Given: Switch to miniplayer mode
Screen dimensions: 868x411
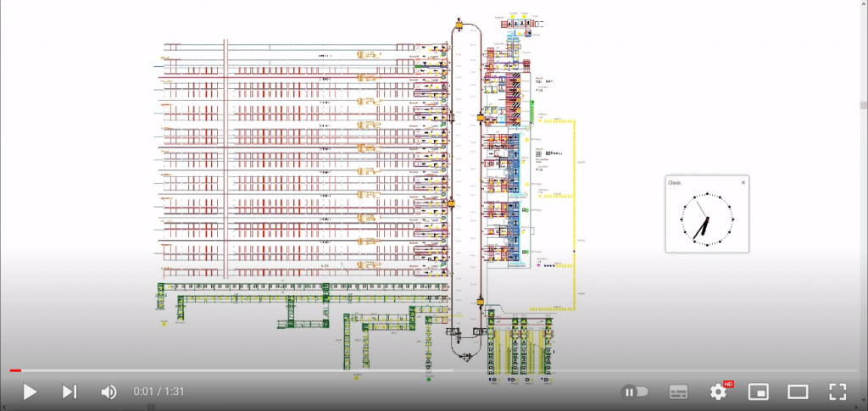Looking at the screenshot, I should coord(758,392).
